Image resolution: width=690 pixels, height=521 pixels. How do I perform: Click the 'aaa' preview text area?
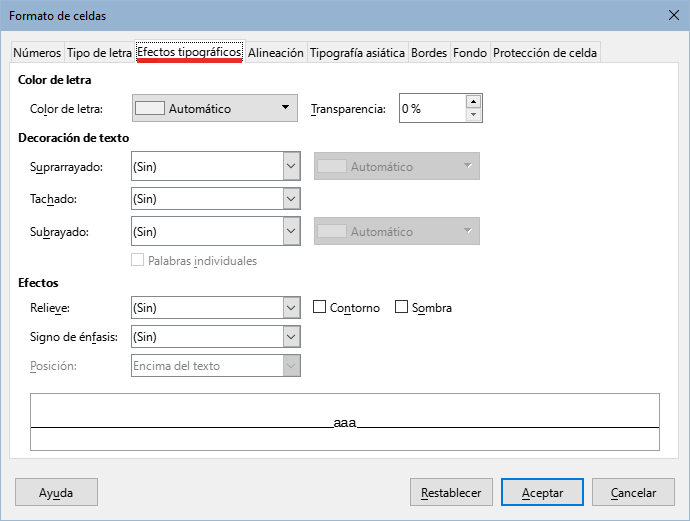pos(345,422)
